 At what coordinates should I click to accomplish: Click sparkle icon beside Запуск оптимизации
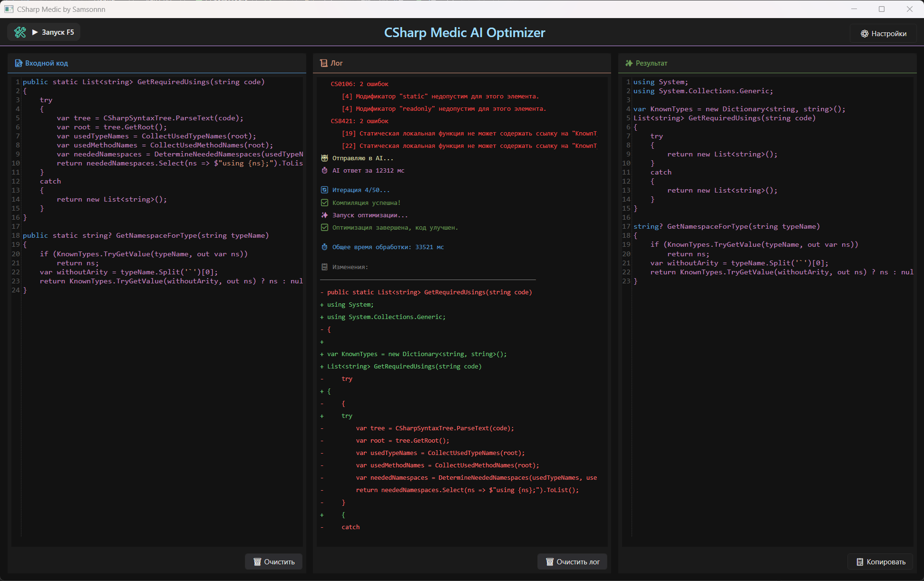pyautogui.click(x=324, y=215)
